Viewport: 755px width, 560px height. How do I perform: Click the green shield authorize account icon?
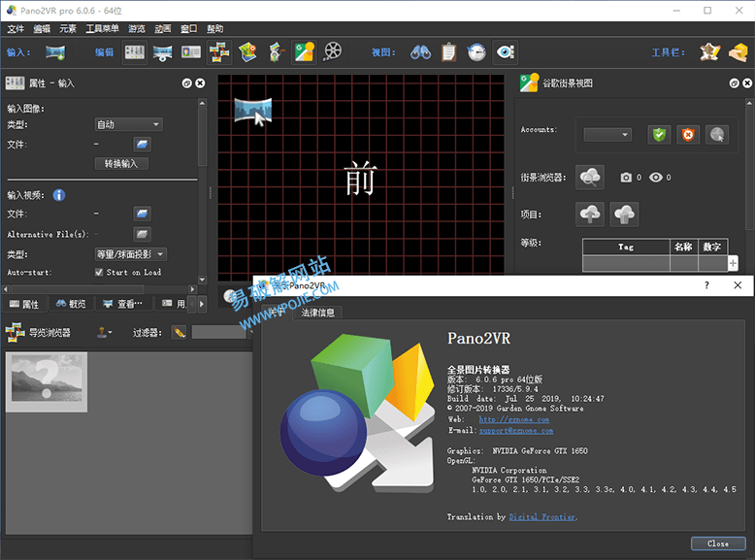(x=659, y=134)
